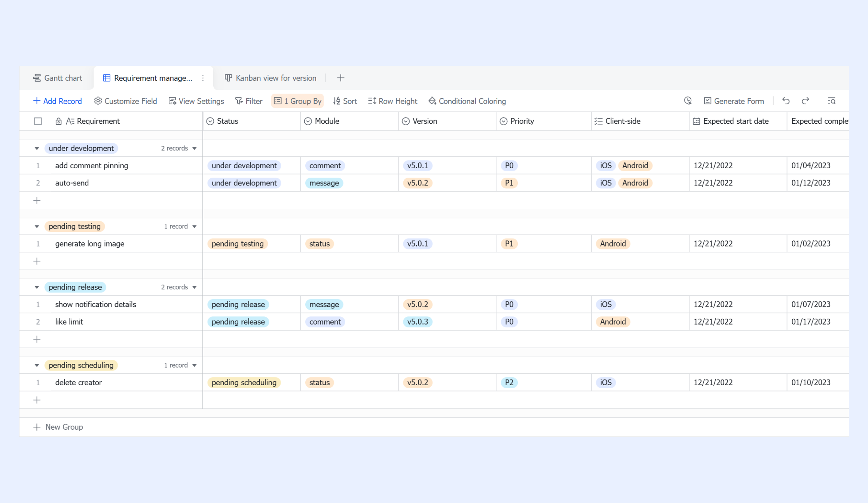Click Add Record button
Screen dimensions: 868x503
(58, 101)
